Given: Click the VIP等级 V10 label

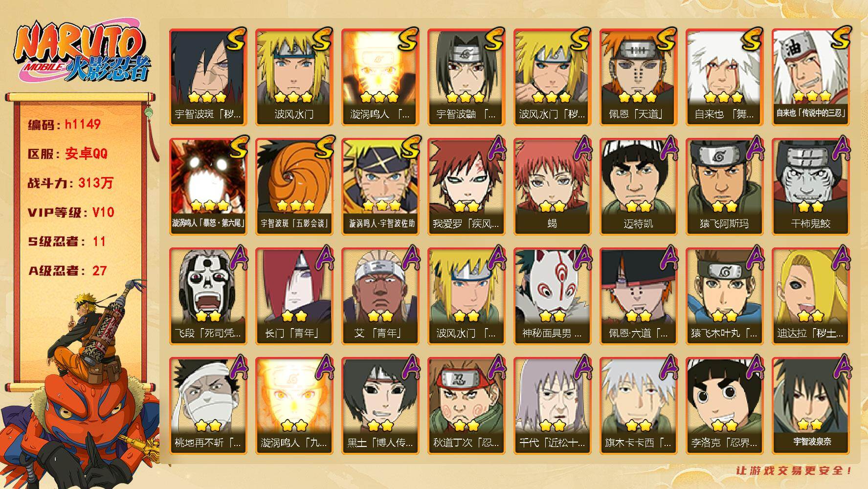Looking at the screenshot, I should tap(70, 212).
